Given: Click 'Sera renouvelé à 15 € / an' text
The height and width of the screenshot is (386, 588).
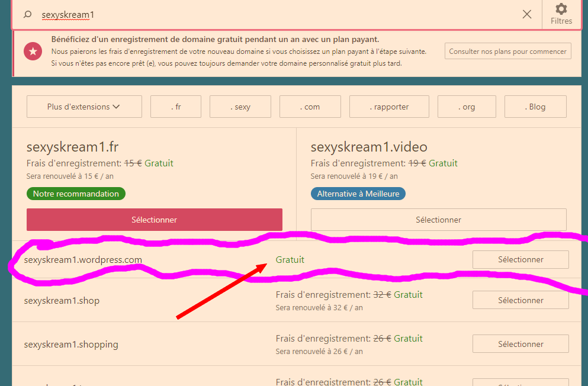Looking at the screenshot, I should pyautogui.click(x=70, y=176).
